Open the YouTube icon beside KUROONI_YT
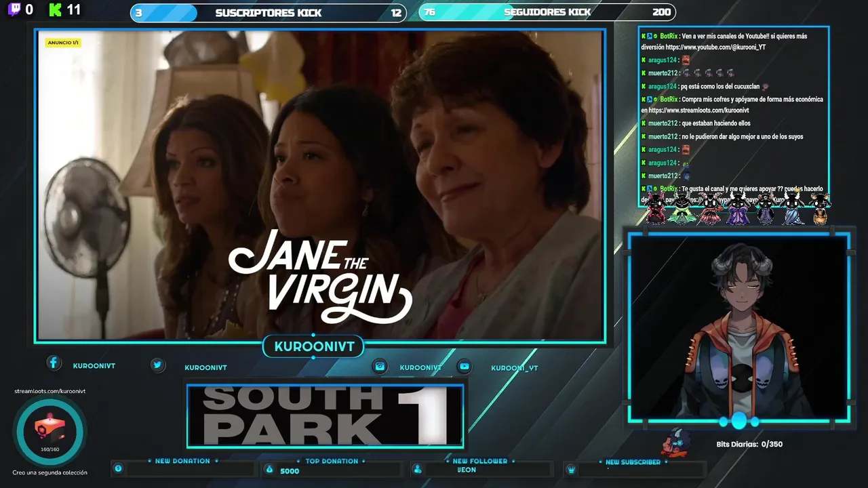Screen dimensions: 868x488 (x=465, y=366)
